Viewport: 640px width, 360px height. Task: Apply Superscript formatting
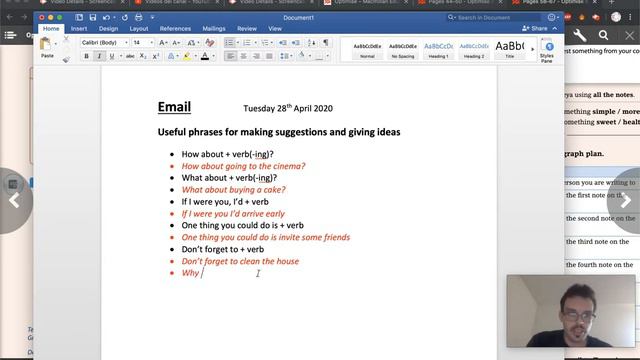[156, 56]
